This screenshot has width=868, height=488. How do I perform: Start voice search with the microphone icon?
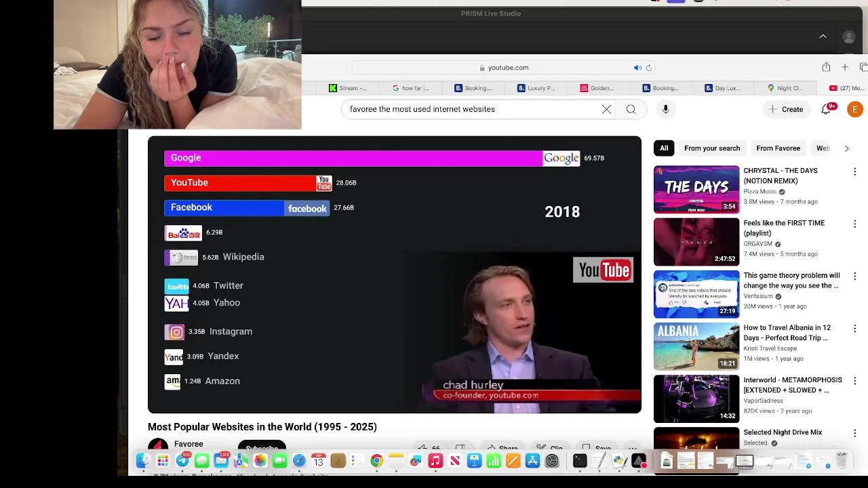pos(665,109)
